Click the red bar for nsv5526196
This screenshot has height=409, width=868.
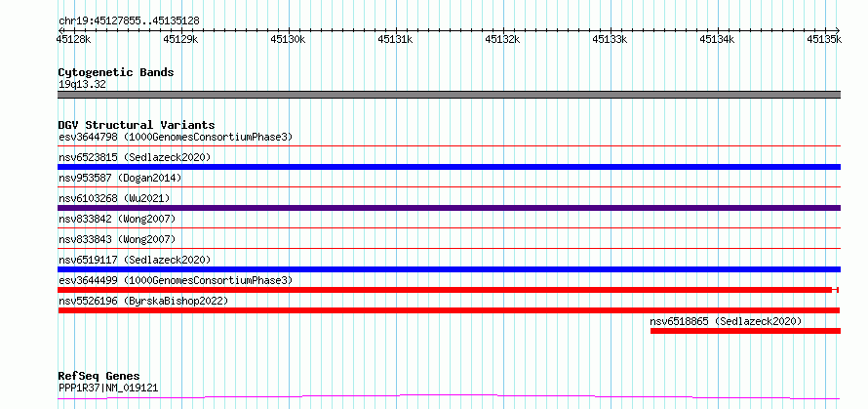pyautogui.click(x=449, y=310)
